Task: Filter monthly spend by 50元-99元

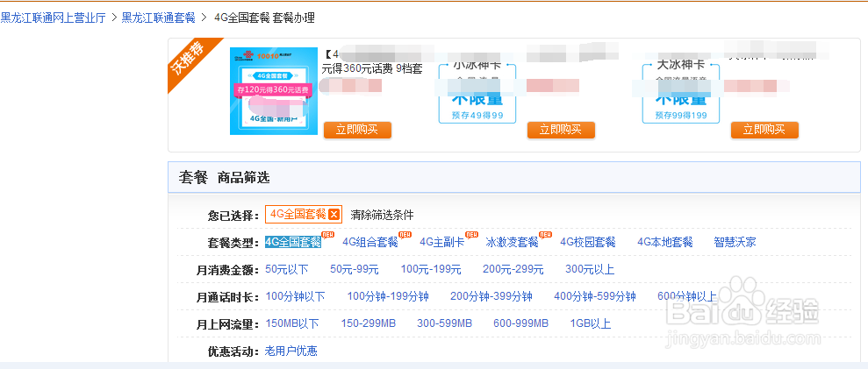Action: coord(355,269)
